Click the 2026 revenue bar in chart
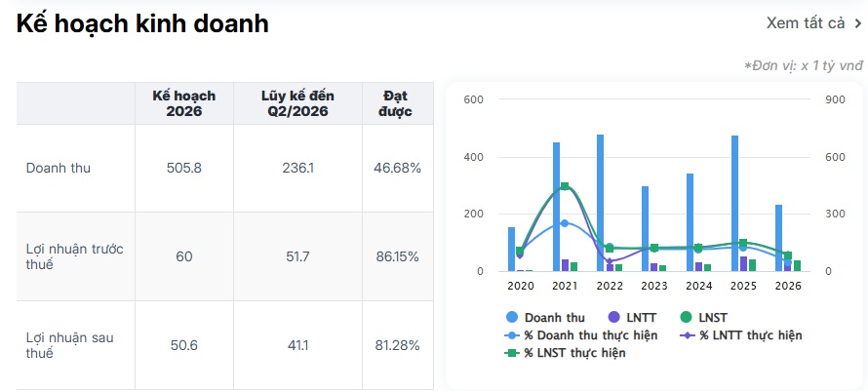The height and width of the screenshot is (391, 868). pyautogui.click(x=779, y=238)
